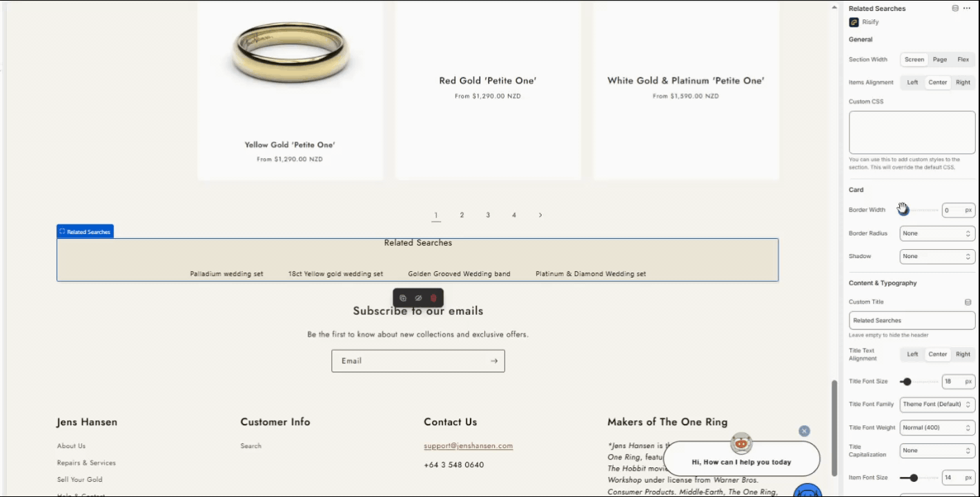Click the dynamic source icon beside panel title
Image resolution: width=980 pixels, height=497 pixels.
pyautogui.click(x=955, y=8)
